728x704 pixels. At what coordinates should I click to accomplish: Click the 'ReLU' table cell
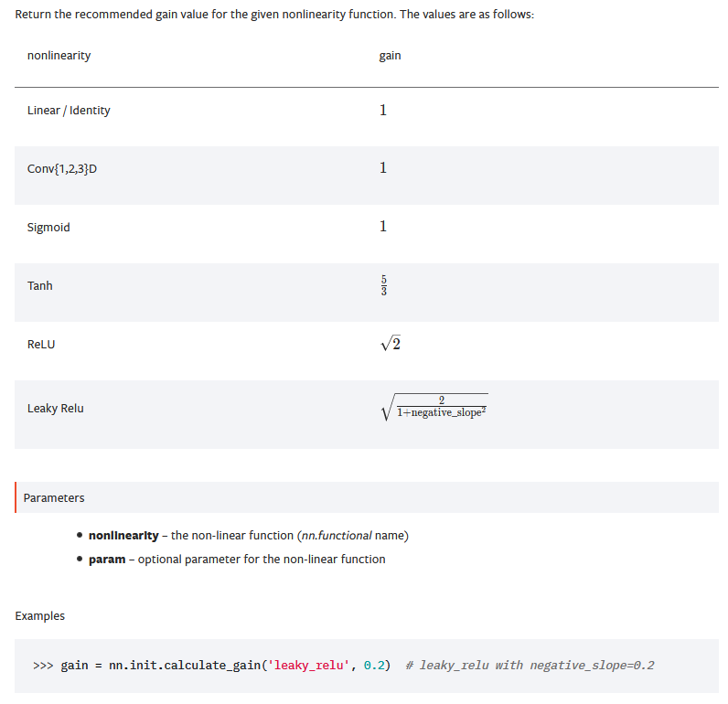(41, 345)
